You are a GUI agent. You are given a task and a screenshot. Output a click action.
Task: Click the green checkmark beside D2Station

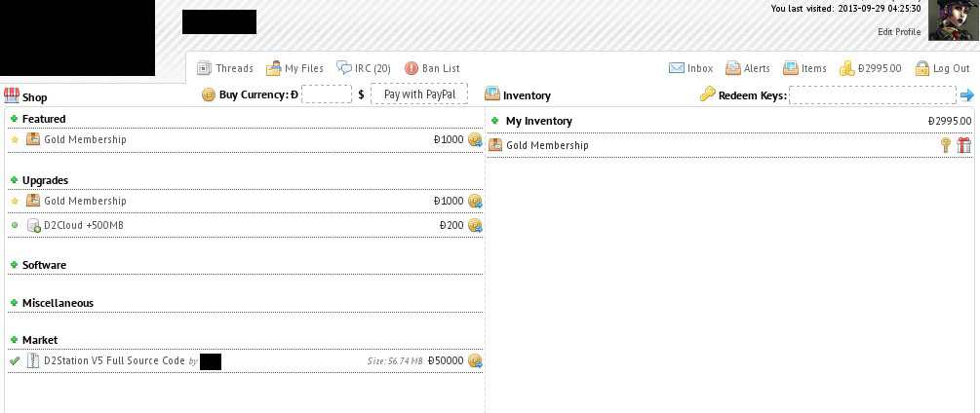[x=15, y=360]
